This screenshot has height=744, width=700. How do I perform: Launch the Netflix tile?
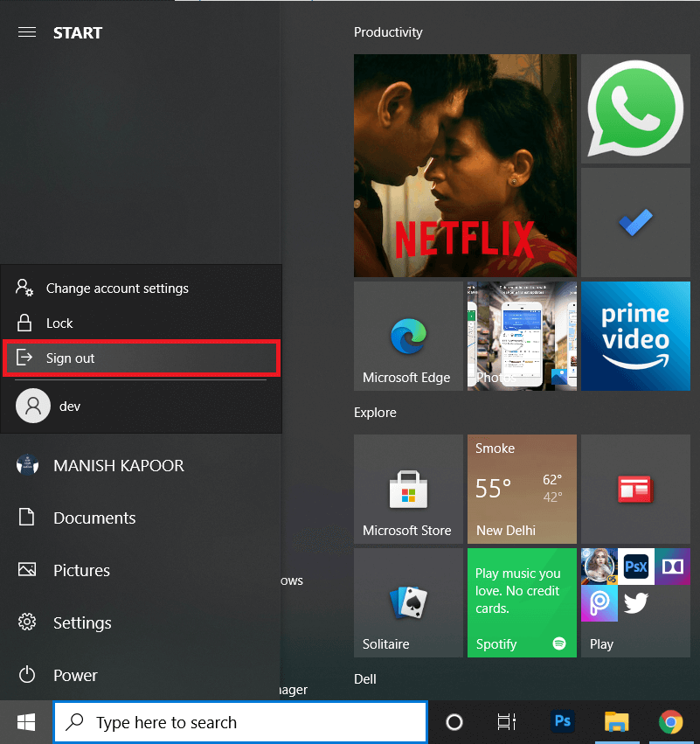[465, 165]
